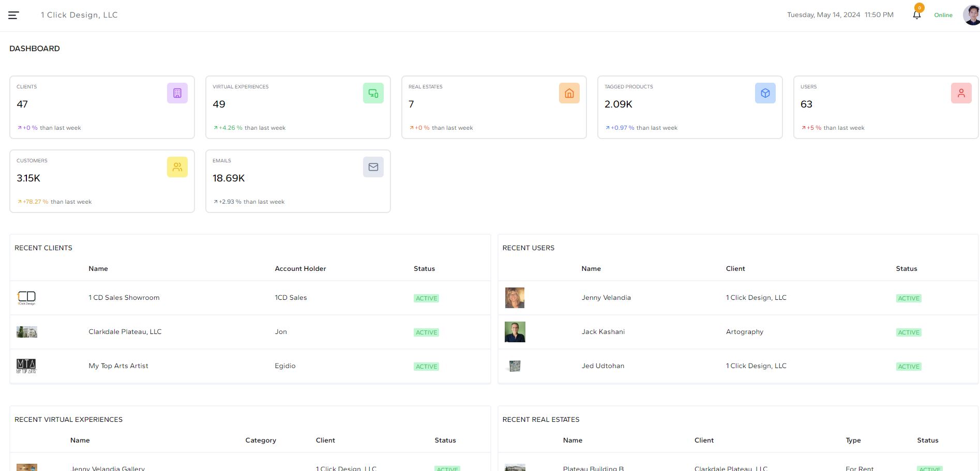Image resolution: width=980 pixels, height=471 pixels.
Task: Open the Clarkdale Plateau, LLC client row
Action: click(x=125, y=332)
